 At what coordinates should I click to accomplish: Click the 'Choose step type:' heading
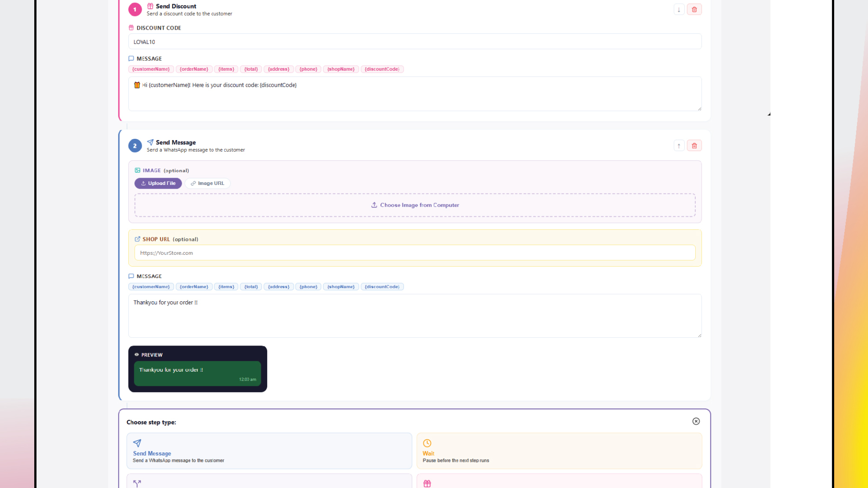pyautogui.click(x=151, y=422)
